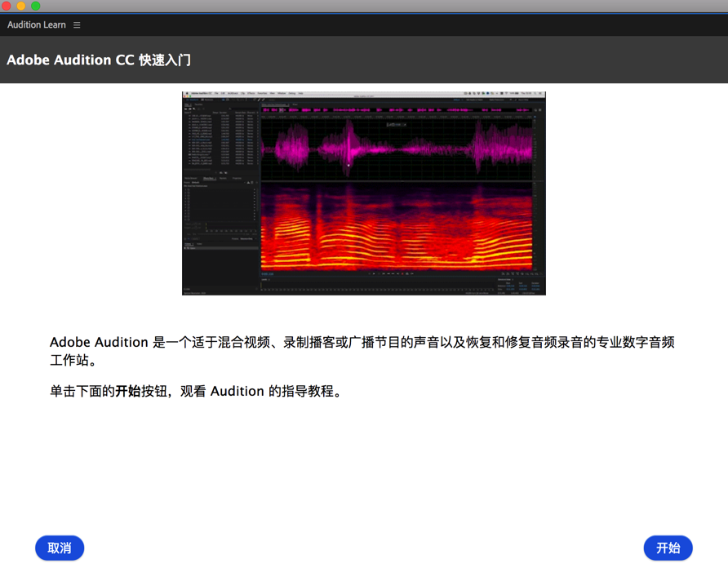The image size is (728, 568).
Task: Select the Audition Learn panel tab
Action: pos(37,25)
